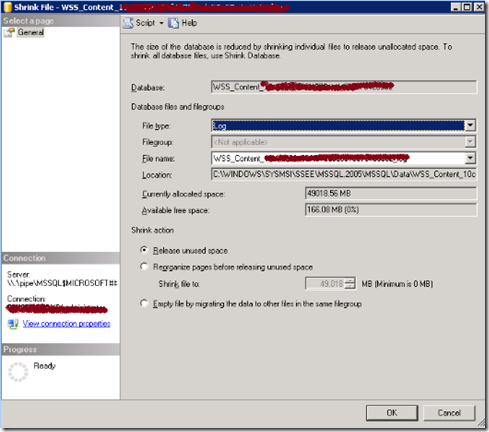Open the General page item

[x=31, y=32]
